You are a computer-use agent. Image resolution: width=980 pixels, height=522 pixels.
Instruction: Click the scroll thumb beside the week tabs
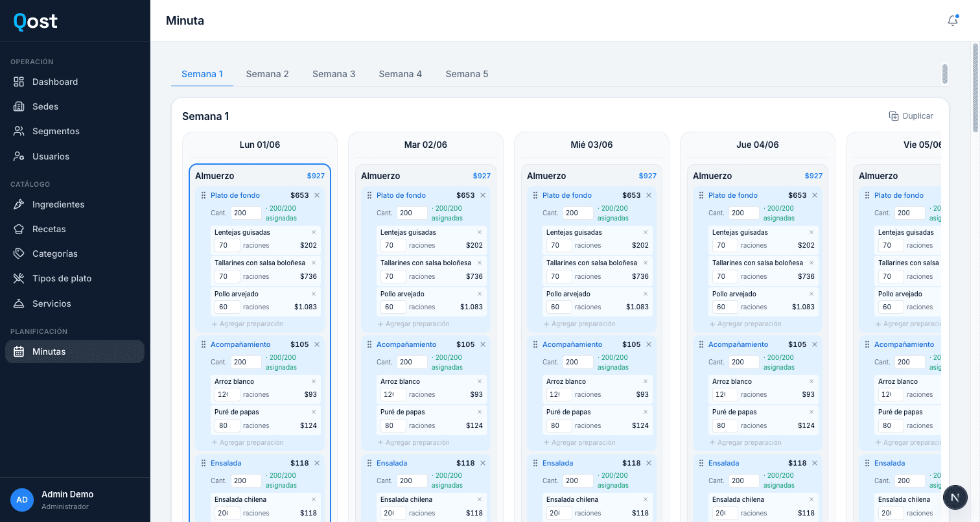[x=945, y=74]
